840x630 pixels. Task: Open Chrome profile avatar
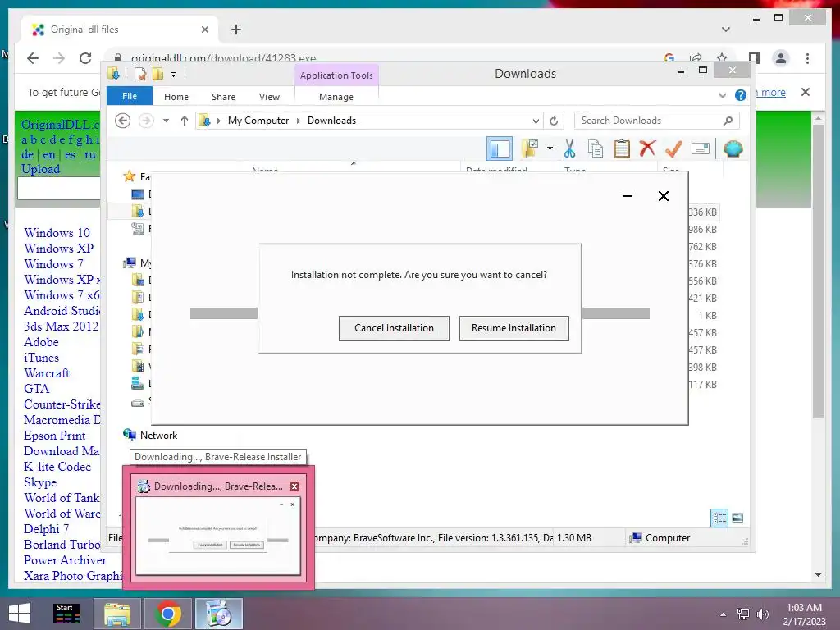781,58
